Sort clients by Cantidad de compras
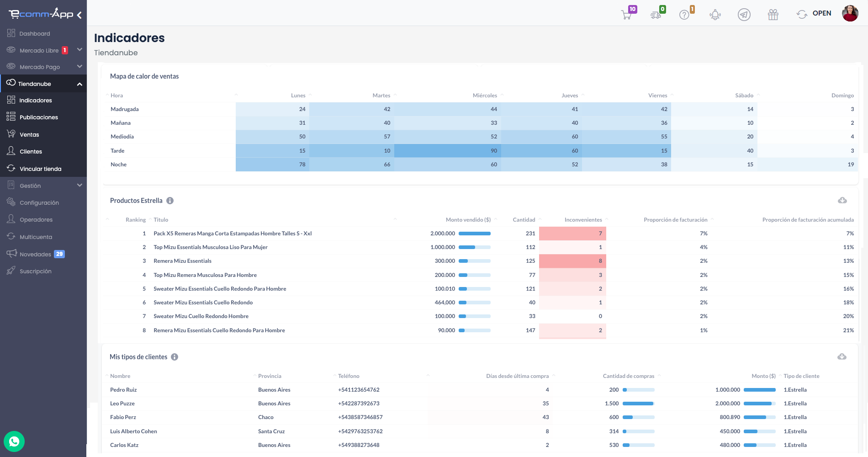This screenshot has height=457, width=868. 629,376
